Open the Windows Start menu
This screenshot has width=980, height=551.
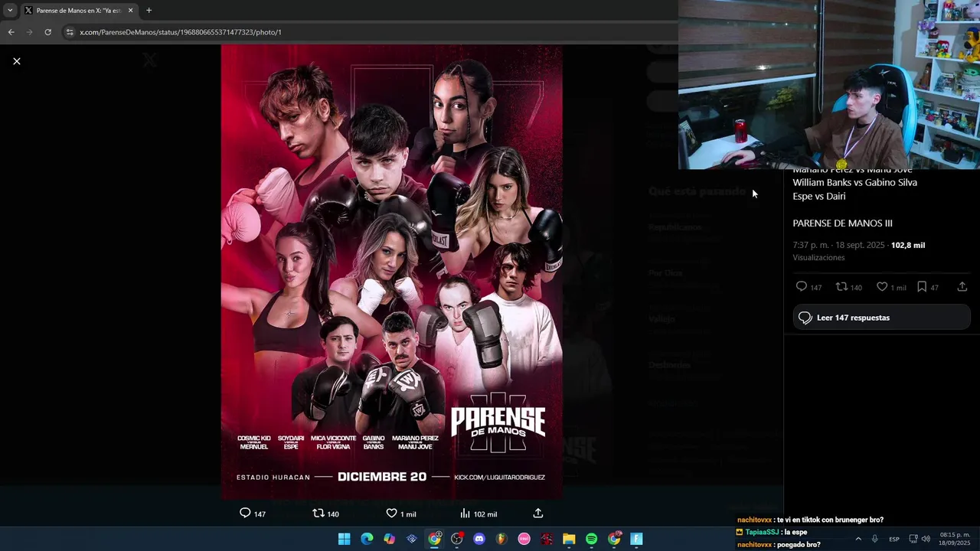(x=344, y=539)
